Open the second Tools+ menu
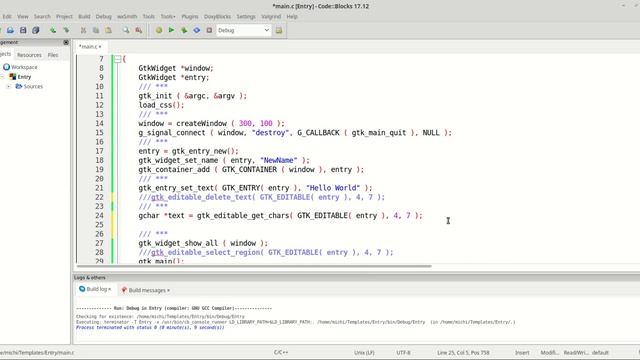The width and height of the screenshot is (640, 360). [x=168, y=17]
